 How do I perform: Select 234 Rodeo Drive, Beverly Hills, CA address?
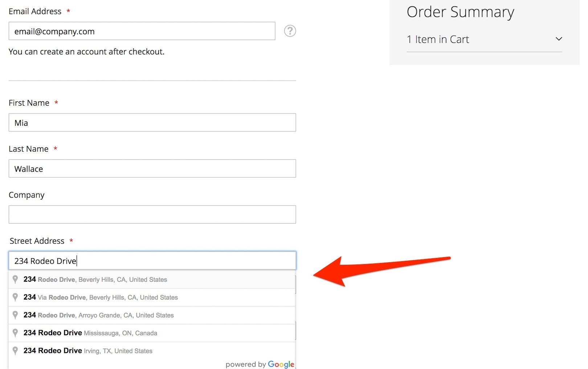click(x=95, y=280)
